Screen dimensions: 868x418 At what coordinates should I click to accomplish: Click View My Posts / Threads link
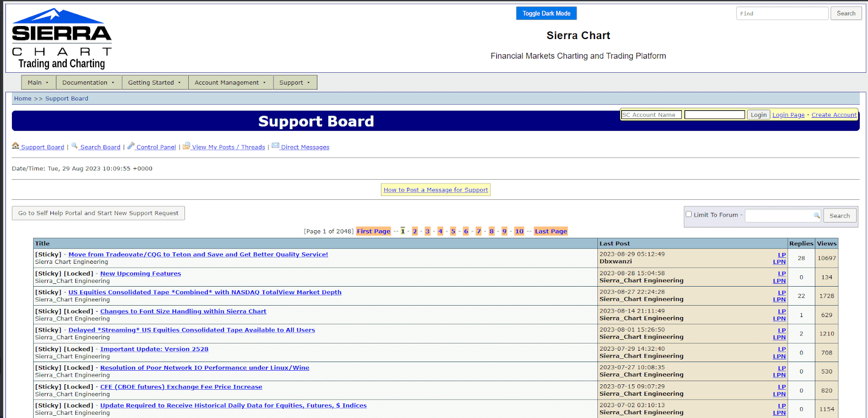[x=228, y=147]
